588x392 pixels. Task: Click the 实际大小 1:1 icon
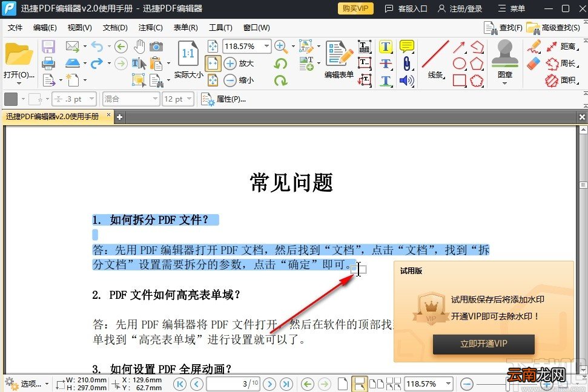coord(188,54)
